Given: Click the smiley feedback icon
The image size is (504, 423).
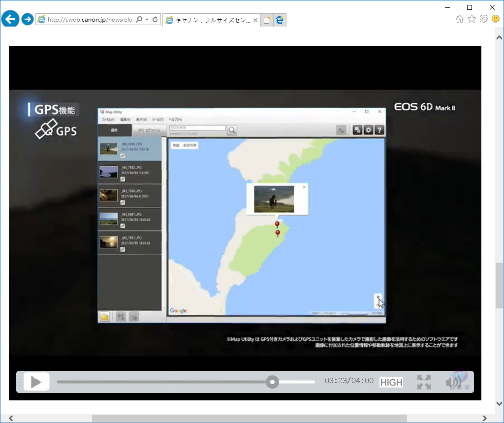Looking at the screenshot, I should click(x=496, y=19).
